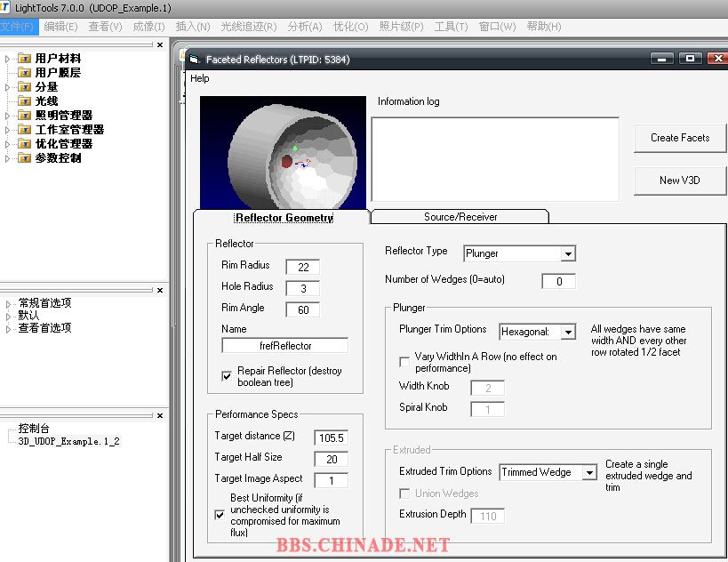The width and height of the screenshot is (728, 562).
Task: Open the Help menu in Faceted Reflectors
Action: pyautogui.click(x=200, y=78)
